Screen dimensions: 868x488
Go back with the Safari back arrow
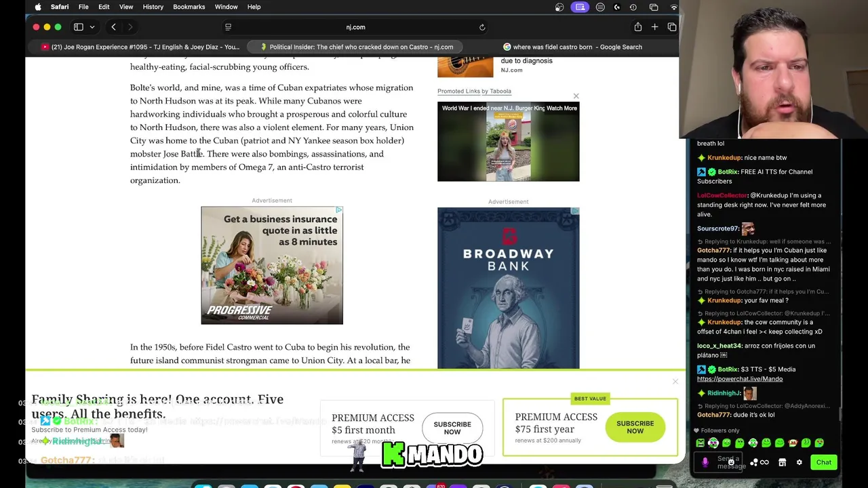[113, 27]
